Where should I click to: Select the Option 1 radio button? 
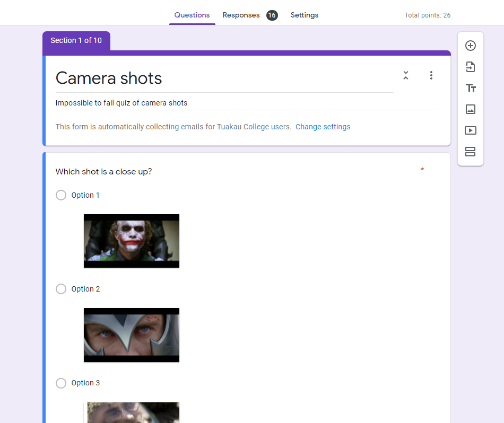[x=61, y=195]
